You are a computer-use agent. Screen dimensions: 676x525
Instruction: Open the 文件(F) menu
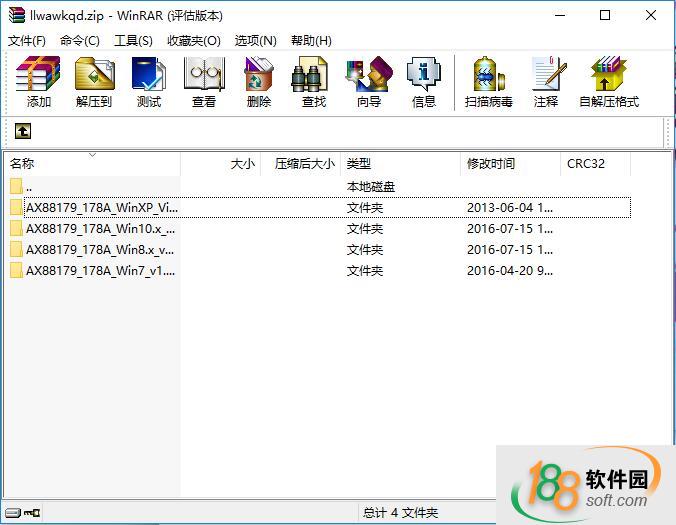pos(27,40)
